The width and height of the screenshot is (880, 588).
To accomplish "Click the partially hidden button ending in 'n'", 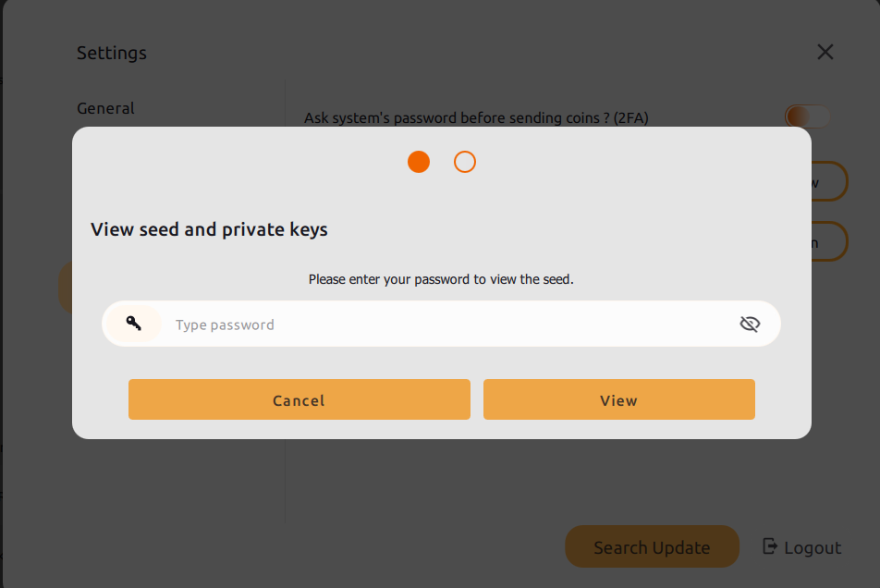I will 830,241.
